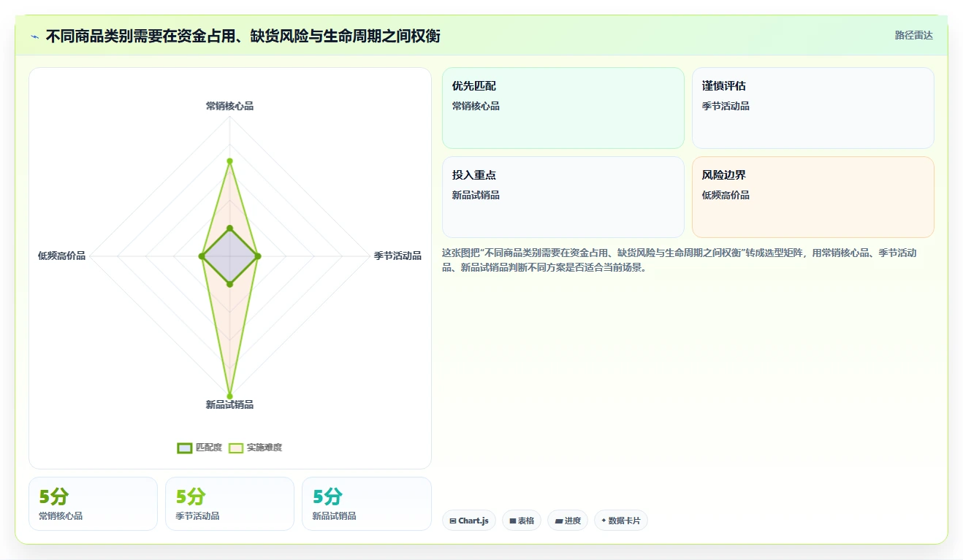Click 低频高价品 text in the 风险边界 card
The width and height of the screenshot is (963, 560).
click(726, 195)
